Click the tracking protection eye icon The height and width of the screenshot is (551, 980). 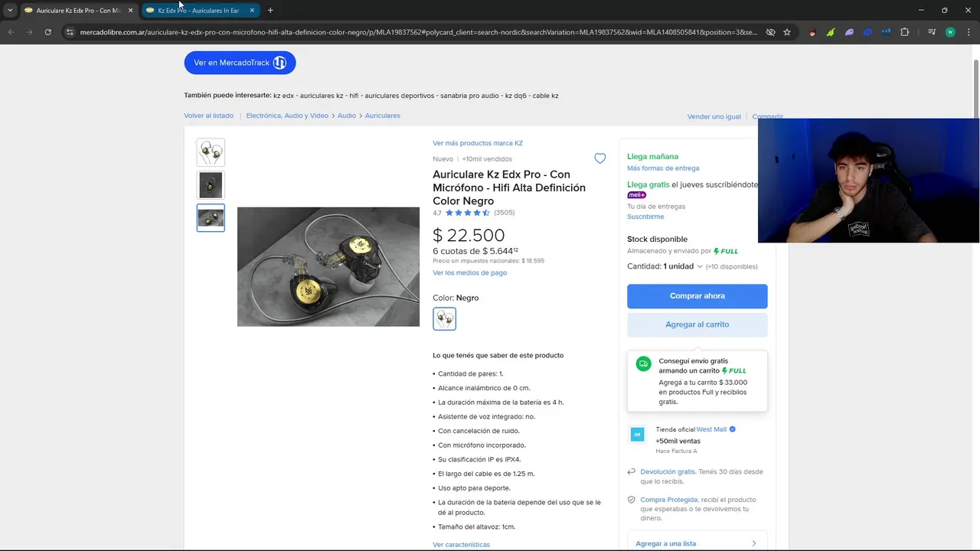click(x=770, y=32)
